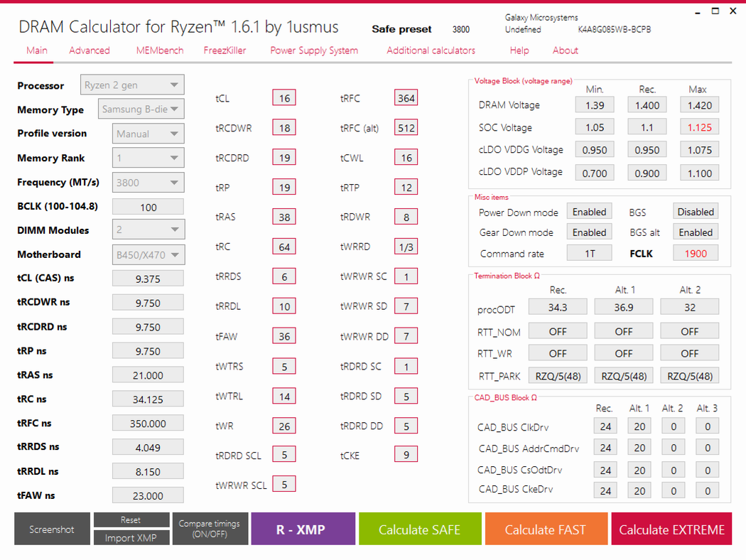This screenshot has width=746, height=560.
Task: Run Calculate EXTREME
Action: pos(671,528)
